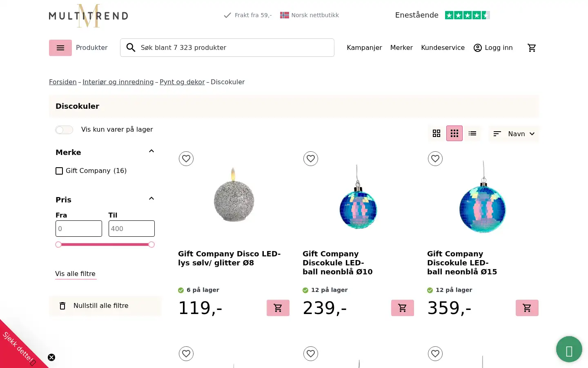Image resolution: width=588 pixels, height=368 pixels.
Task: Open the Kundeservice menu
Action: (443, 48)
